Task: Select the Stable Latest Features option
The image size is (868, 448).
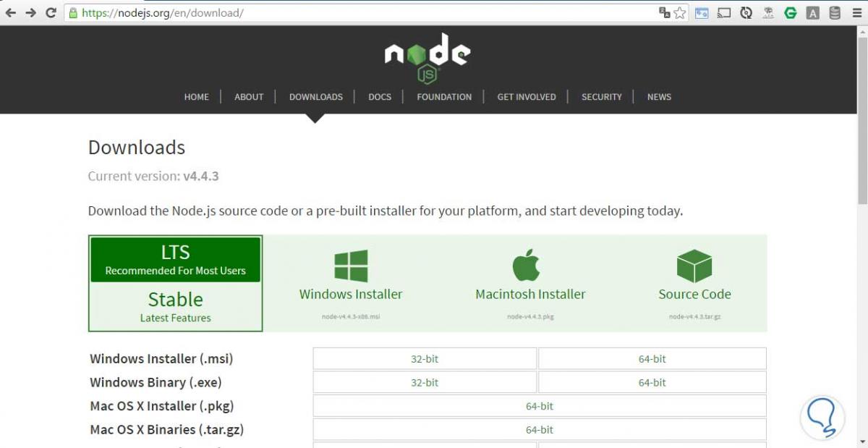Action: click(176, 307)
